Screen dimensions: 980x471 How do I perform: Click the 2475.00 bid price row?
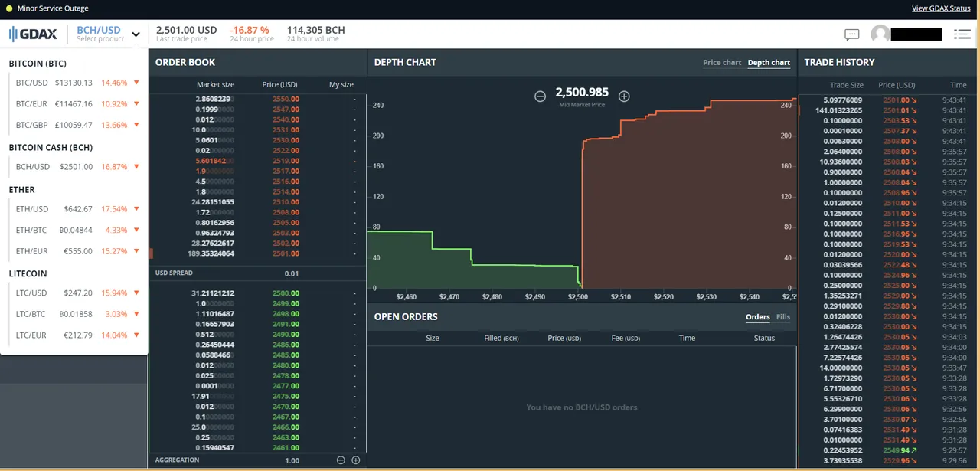pyautogui.click(x=257, y=396)
